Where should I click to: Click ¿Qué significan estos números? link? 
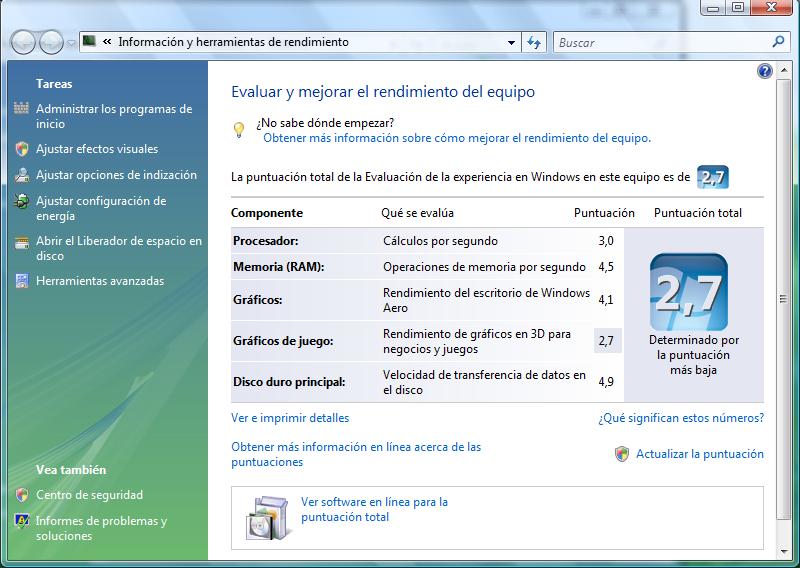pyautogui.click(x=680, y=418)
